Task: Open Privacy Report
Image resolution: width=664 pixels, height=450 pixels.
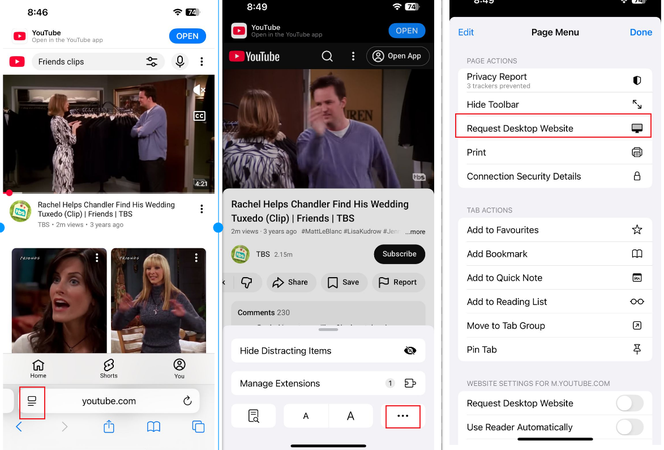Action: click(x=555, y=80)
